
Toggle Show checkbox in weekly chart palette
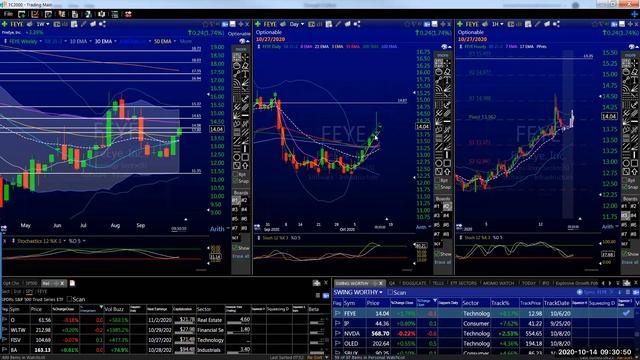[x=236, y=248]
